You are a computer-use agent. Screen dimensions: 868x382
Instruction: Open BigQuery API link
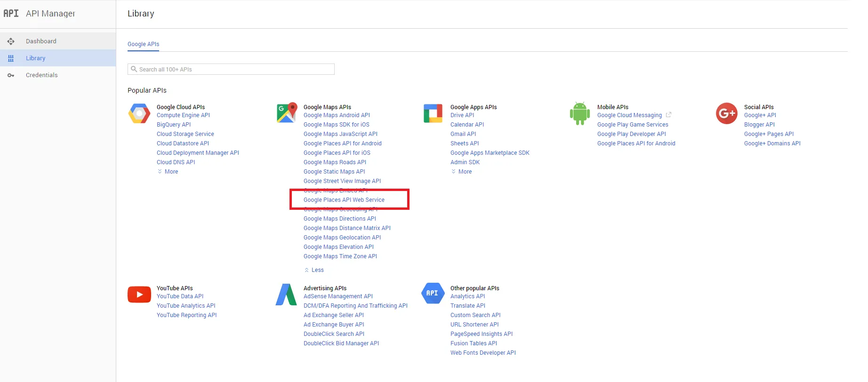174,125
